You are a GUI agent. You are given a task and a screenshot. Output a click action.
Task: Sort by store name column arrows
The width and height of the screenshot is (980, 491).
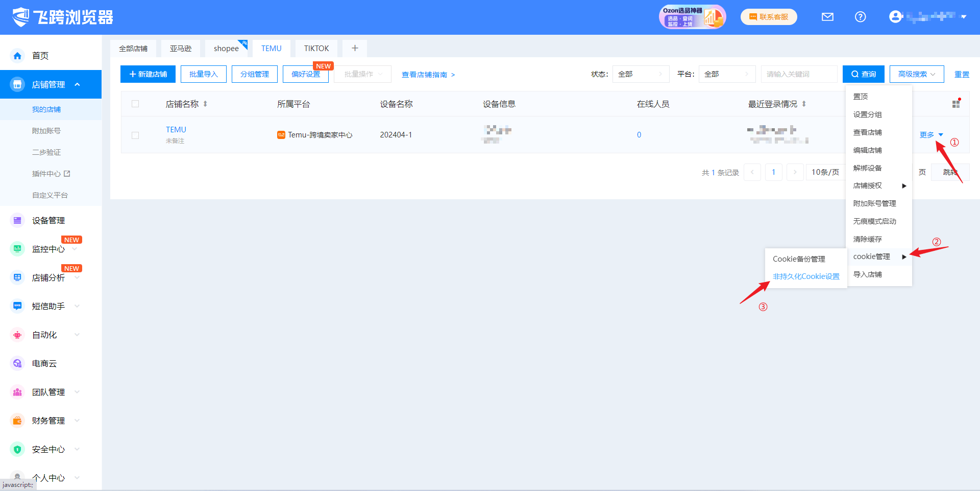(x=205, y=104)
